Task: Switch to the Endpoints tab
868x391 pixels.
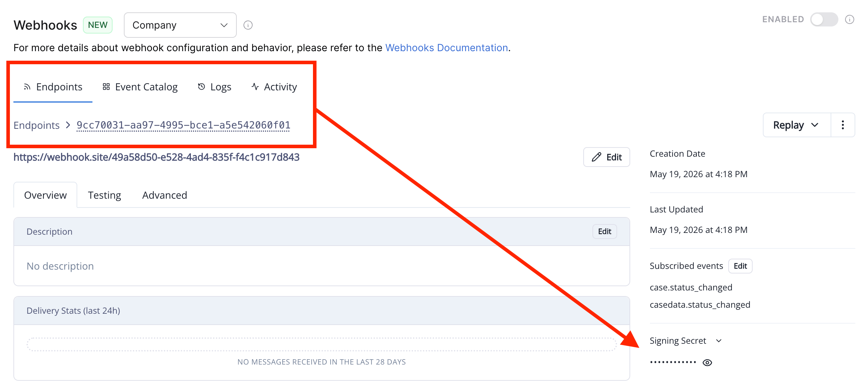Action: pos(53,87)
